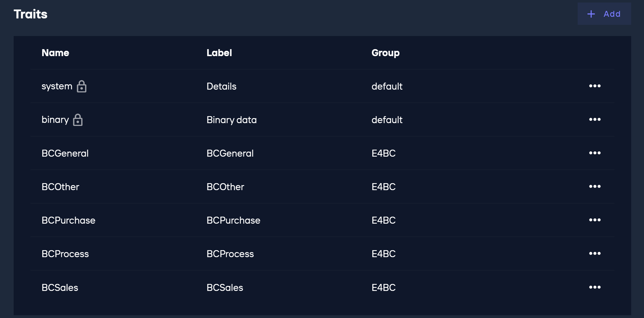
Task: Sort by the Name column header
Action: pyautogui.click(x=55, y=53)
